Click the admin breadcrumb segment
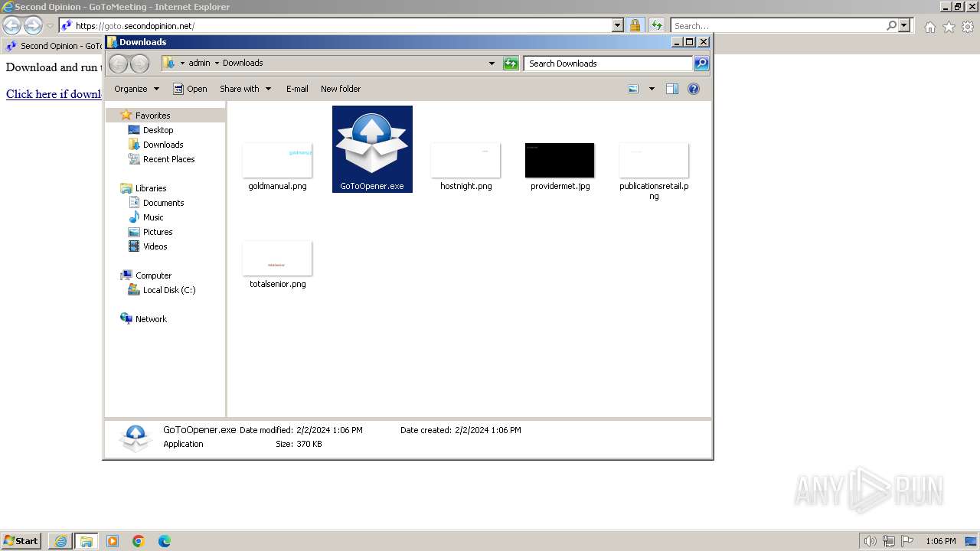Screen dimensions: 980x551 [x=199, y=64]
